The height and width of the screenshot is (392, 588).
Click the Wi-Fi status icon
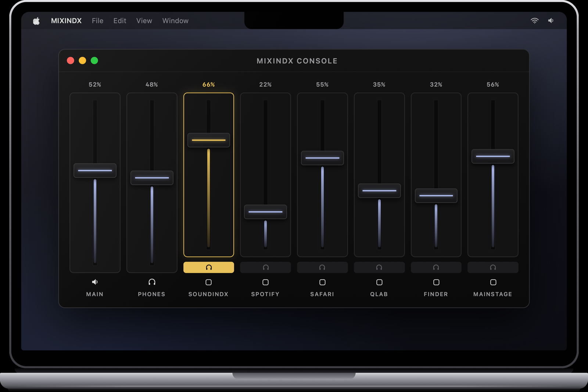(534, 21)
